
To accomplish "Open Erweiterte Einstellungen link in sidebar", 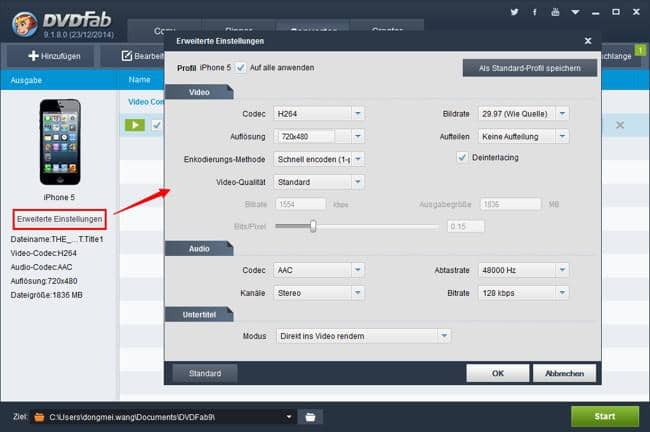I will pos(59,219).
